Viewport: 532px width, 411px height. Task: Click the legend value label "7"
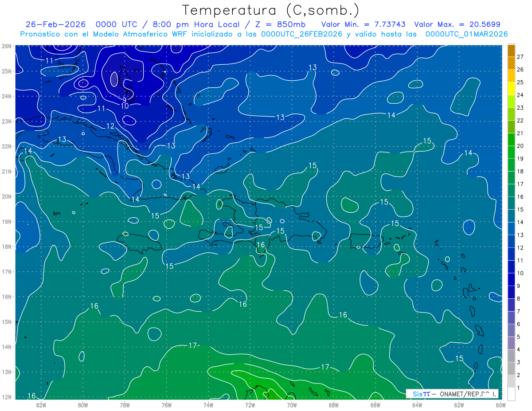tap(519, 312)
